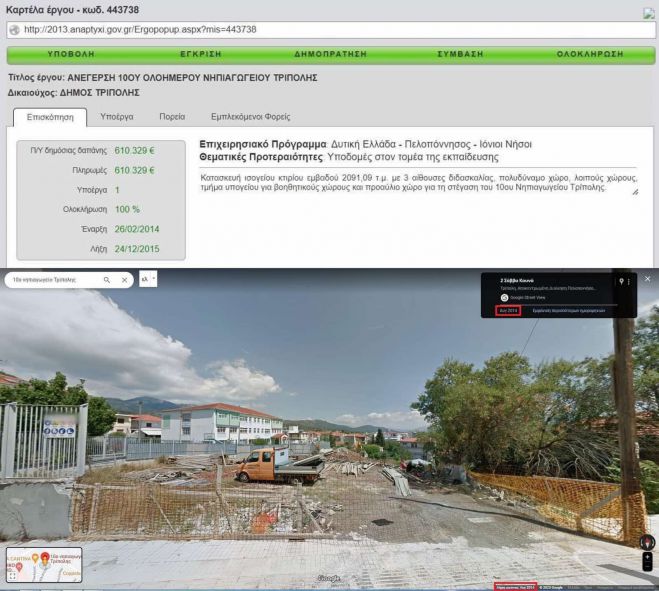Open the Επισκόπηση tab
This screenshot has height=591, width=659.
(x=50, y=117)
